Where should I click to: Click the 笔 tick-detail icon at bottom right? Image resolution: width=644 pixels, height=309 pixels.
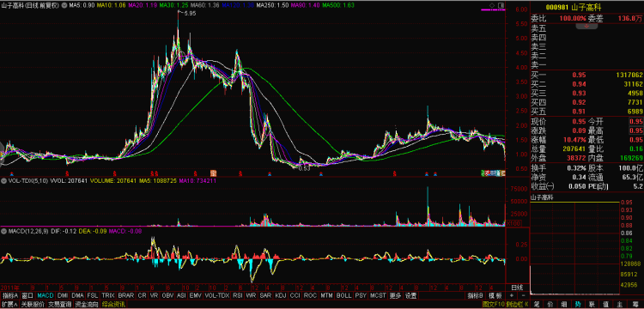click(x=538, y=304)
